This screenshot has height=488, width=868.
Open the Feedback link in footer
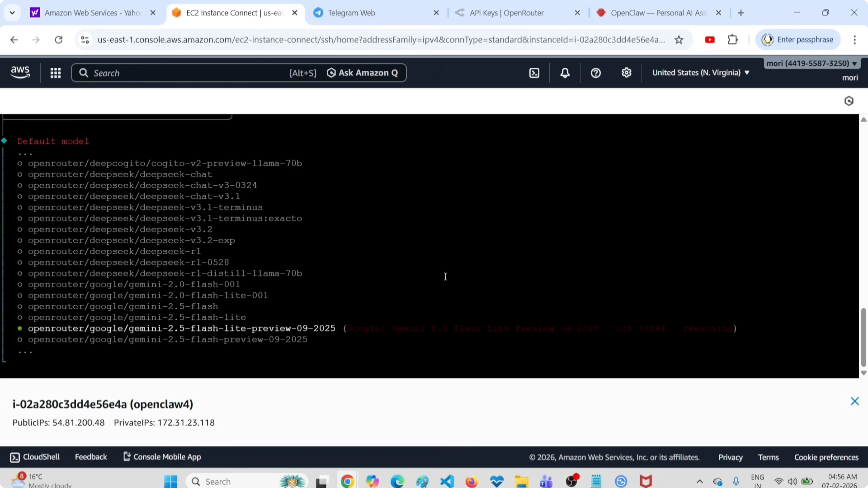(91, 457)
